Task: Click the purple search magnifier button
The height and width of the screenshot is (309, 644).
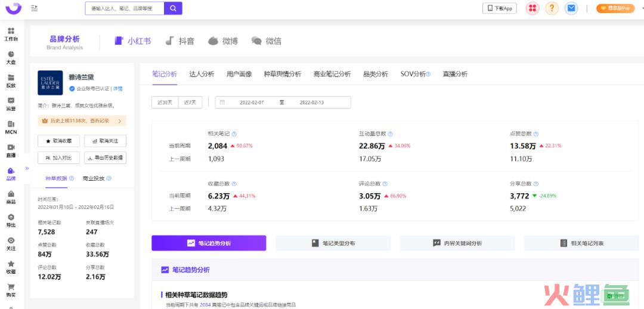Action: coord(173,8)
